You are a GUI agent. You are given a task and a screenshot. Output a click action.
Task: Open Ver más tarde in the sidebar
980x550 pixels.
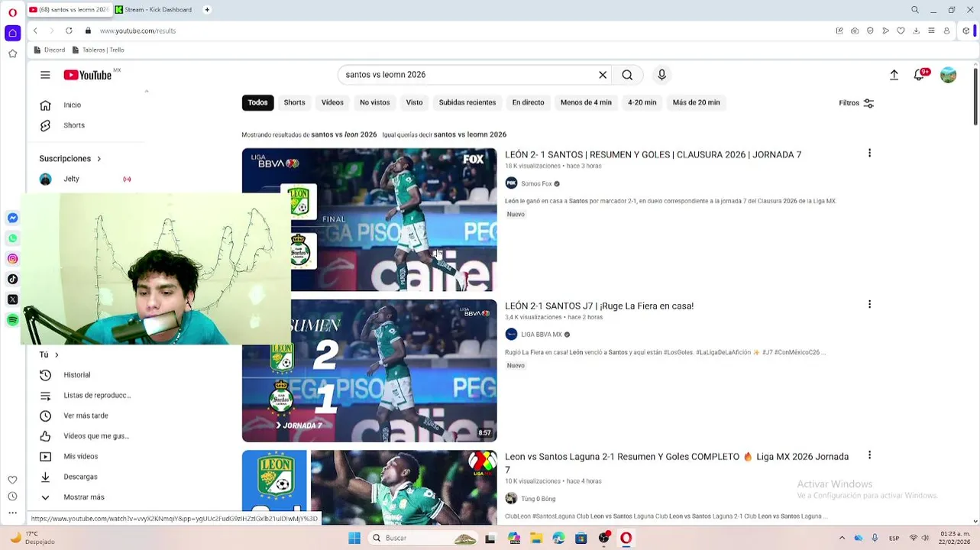tap(84, 416)
